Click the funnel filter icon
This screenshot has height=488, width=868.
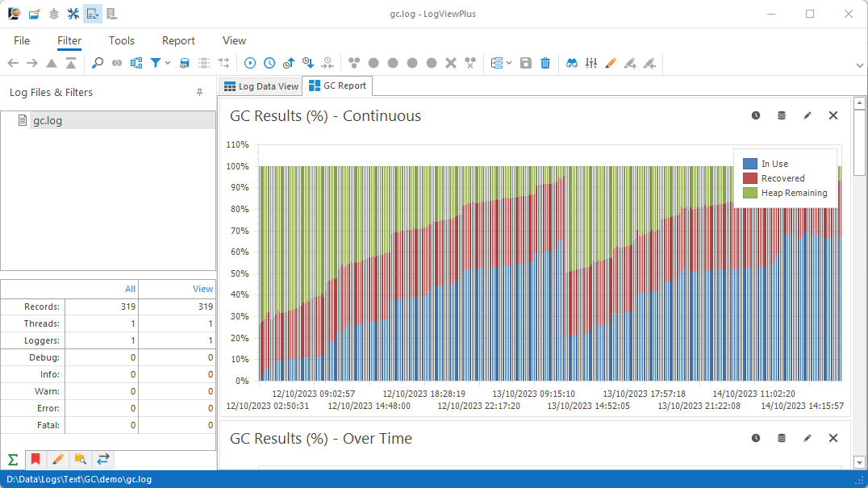tap(156, 63)
